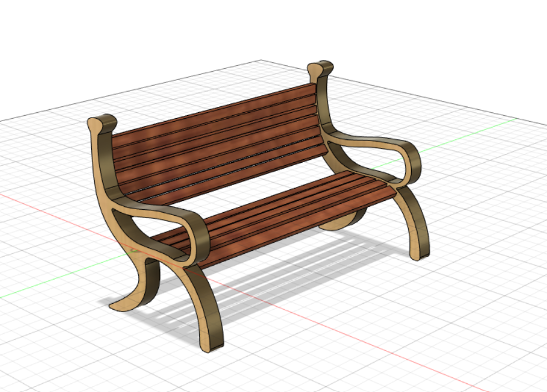Select the curved brace beneath the bench seat
Screen dimensions: 547x392
(x=342, y=220)
